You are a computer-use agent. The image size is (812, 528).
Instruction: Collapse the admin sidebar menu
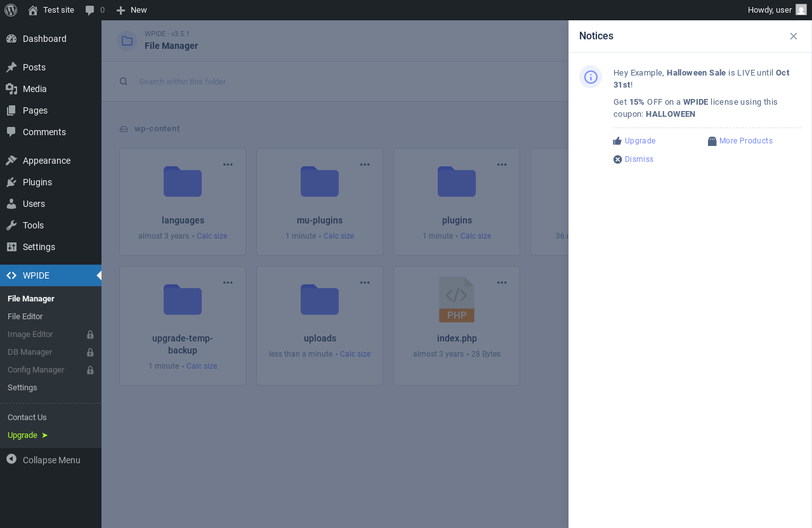(x=51, y=460)
